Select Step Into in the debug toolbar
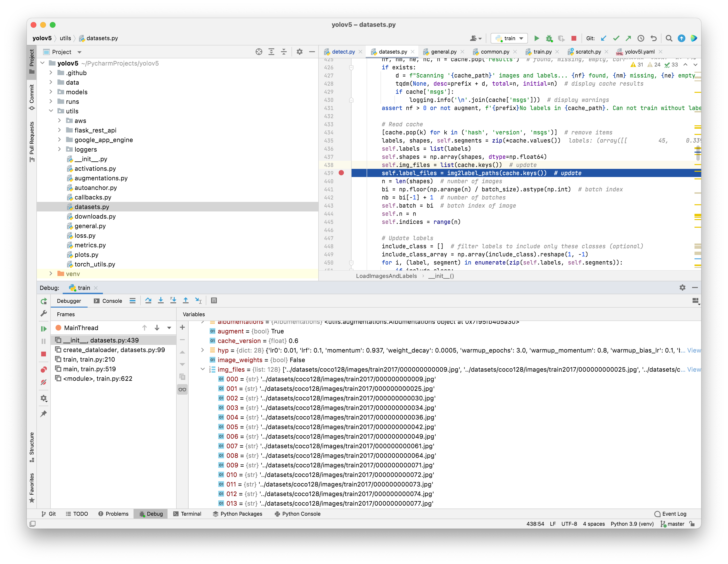The image size is (728, 564). [161, 300]
